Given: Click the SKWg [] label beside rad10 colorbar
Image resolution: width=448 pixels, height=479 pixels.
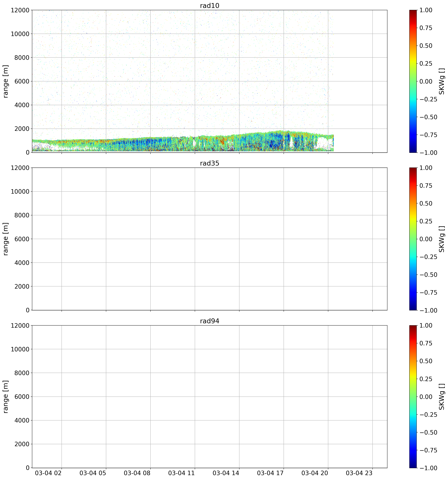Looking at the screenshot, I should [x=442, y=81].
